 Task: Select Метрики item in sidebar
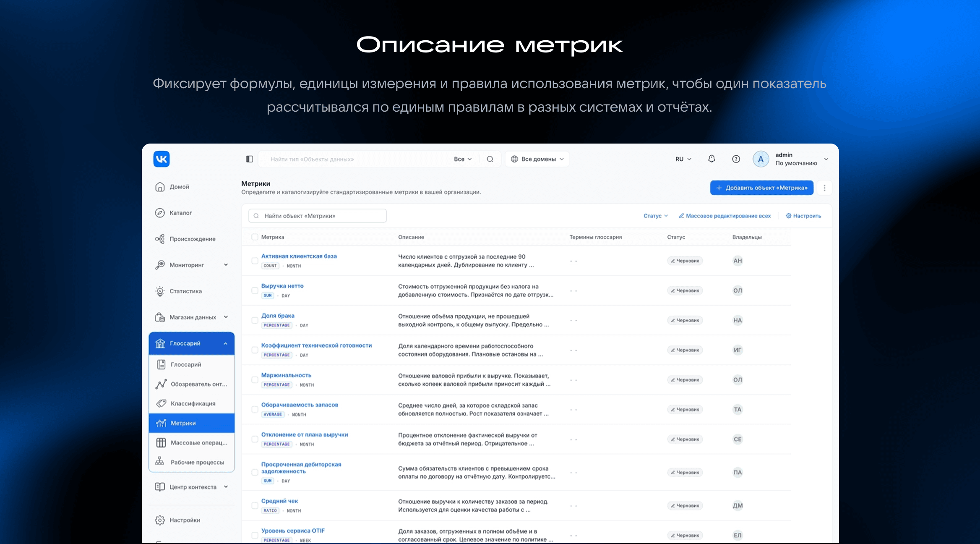pos(192,423)
